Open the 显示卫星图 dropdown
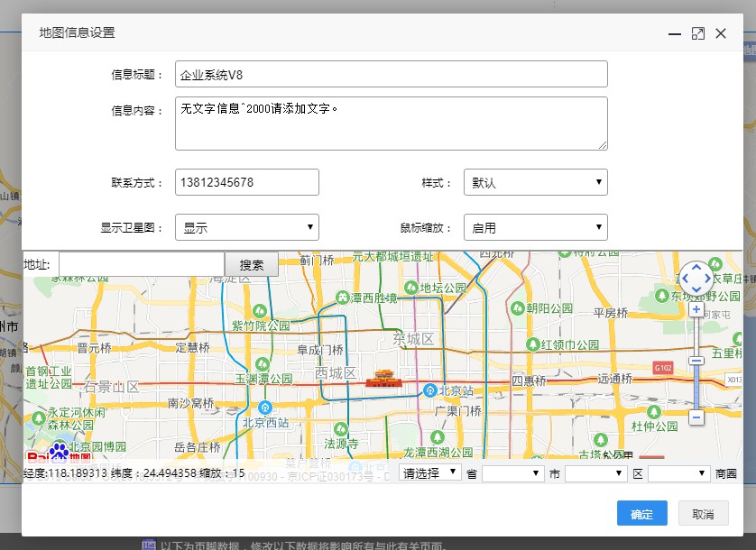Image resolution: width=756 pixels, height=550 pixels. (x=247, y=227)
